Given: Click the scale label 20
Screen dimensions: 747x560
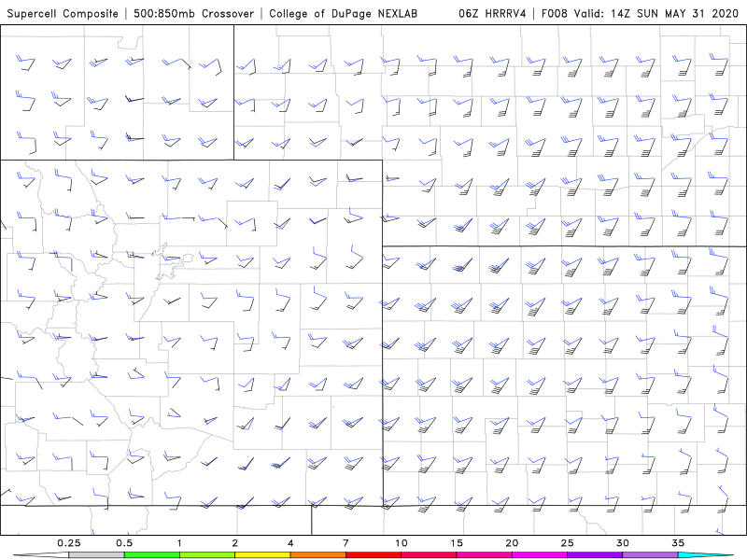Looking at the screenshot, I should tap(512, 543).
